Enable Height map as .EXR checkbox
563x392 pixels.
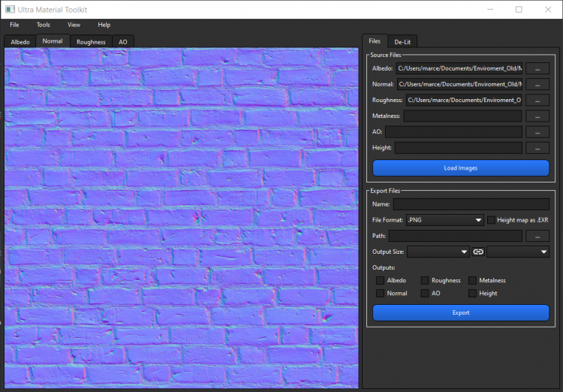[x=492, y=220]
